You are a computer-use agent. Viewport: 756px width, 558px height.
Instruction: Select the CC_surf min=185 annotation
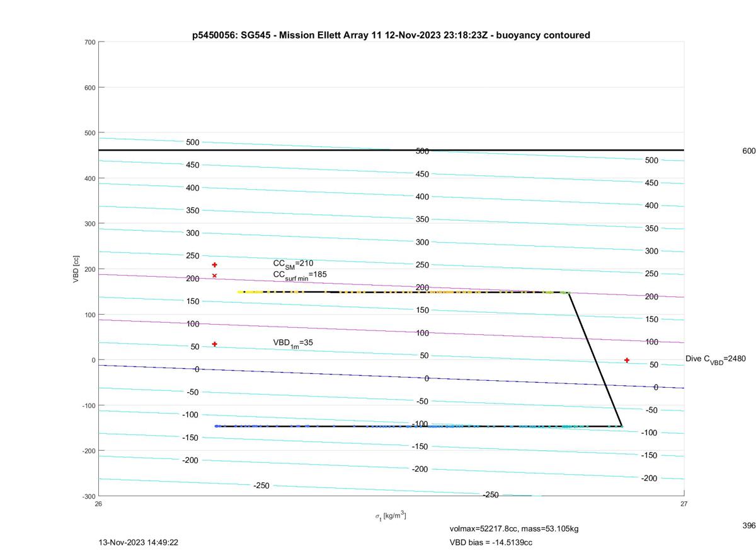point(300,275)
